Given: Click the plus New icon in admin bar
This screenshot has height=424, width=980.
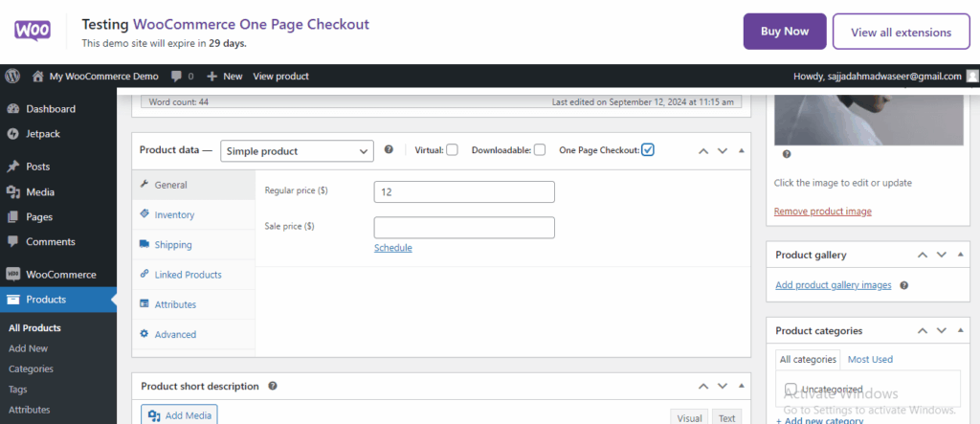Looking at the screenshot, I should point(212,77).
